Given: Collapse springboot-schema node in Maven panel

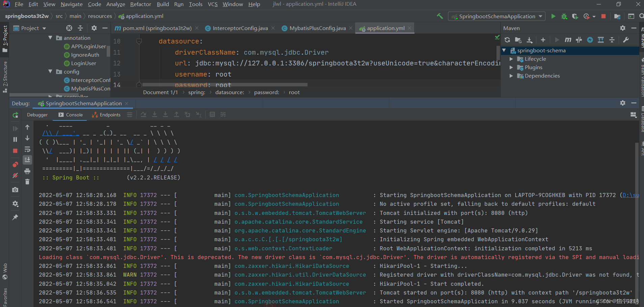Looking at the screenshot, I should [504, 50].
